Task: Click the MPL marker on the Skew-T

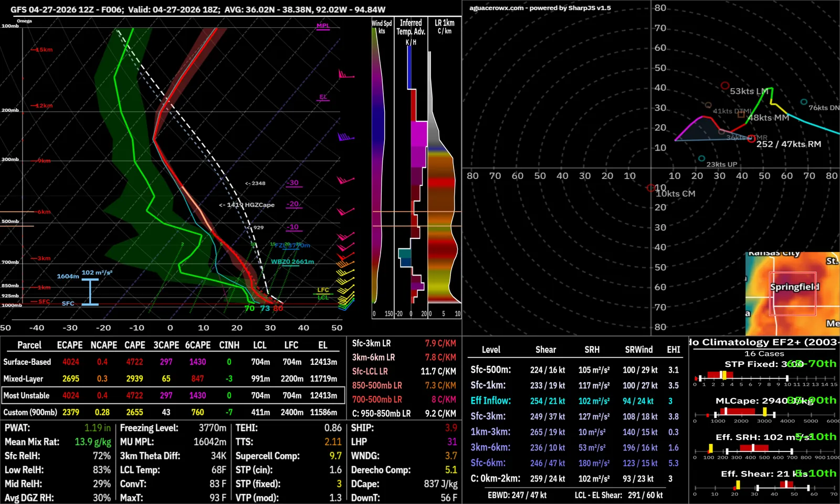Action: tap(323, 26)
